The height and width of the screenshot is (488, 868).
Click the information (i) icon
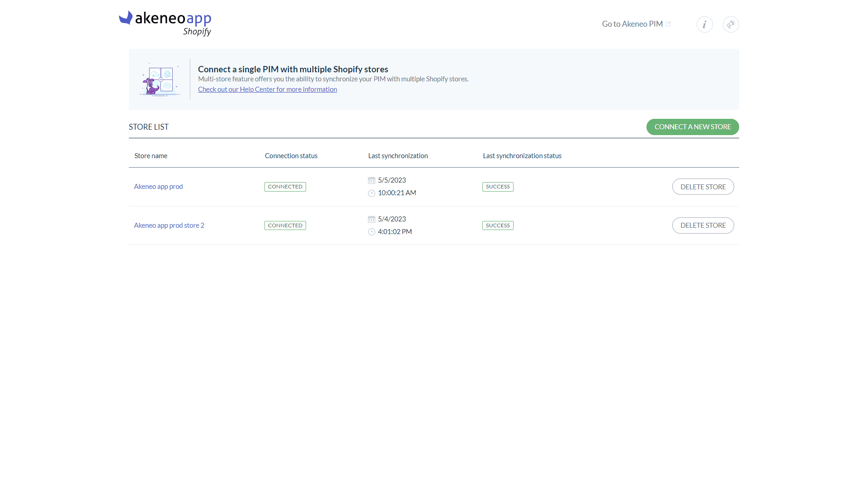coord(705,24)
